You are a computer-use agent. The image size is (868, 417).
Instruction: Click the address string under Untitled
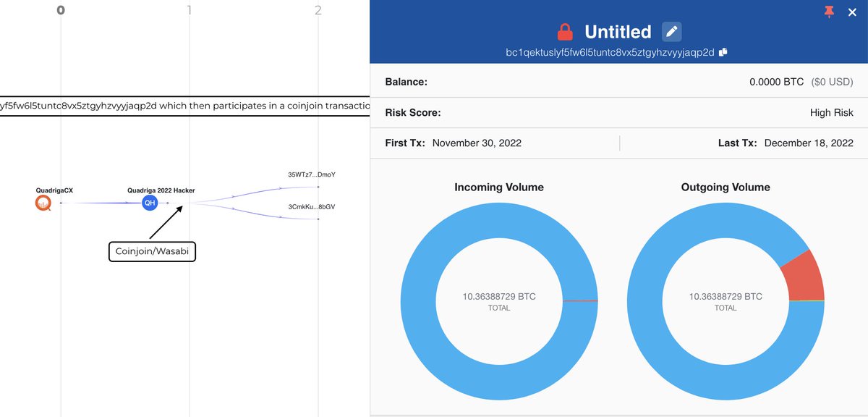(x=610, y=52)
